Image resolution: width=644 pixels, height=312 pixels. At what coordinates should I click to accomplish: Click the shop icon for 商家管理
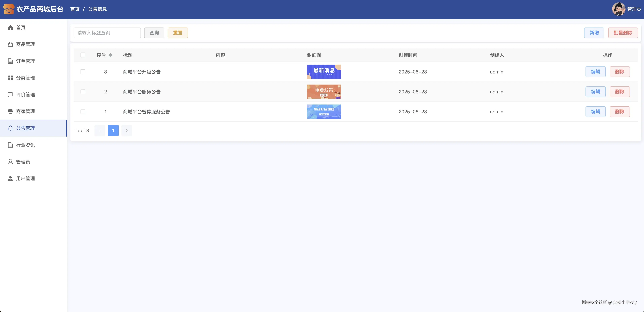[10, 111]
